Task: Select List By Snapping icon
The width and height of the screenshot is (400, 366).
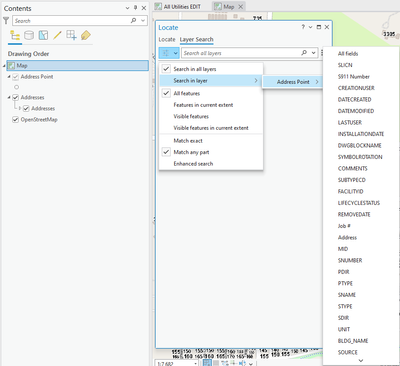Action: (x=71, y=35)
